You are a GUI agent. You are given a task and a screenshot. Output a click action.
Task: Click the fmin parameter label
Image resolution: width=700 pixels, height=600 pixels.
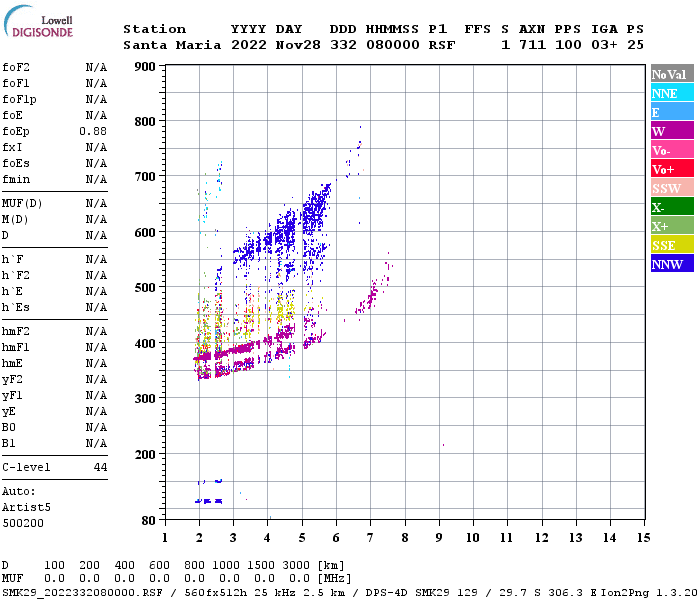click(x=16, y=179)
